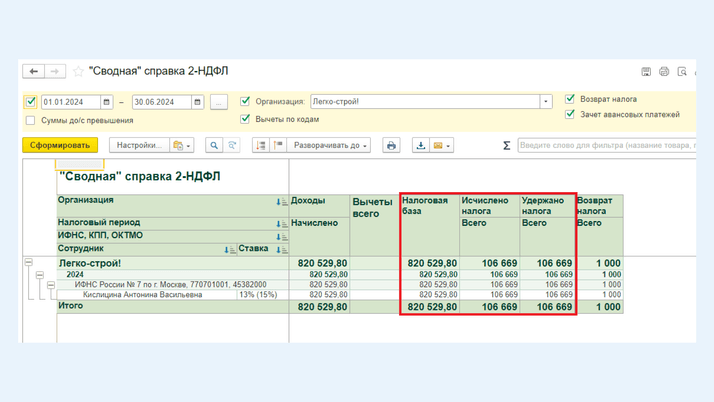Viewport: 714px width, 402px height.
Task: Toggle the Возврат налога checkbox
Action: (x=570, y=99)
